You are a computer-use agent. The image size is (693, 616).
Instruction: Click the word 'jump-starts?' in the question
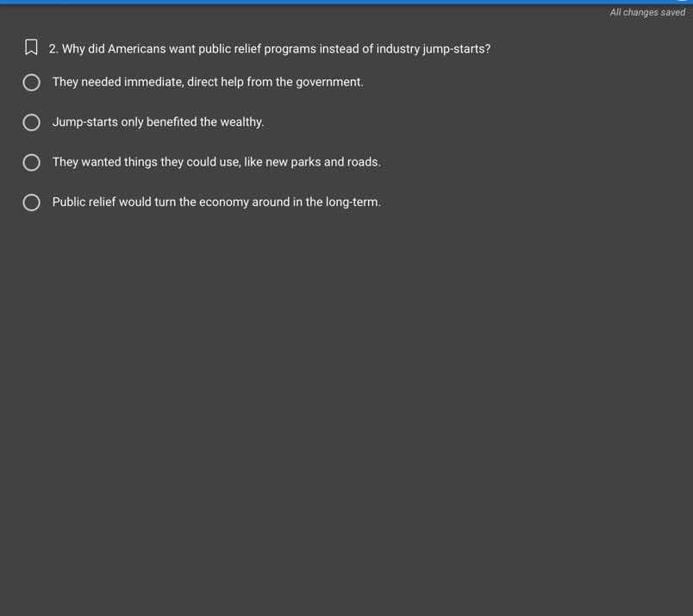click(457, 49)
